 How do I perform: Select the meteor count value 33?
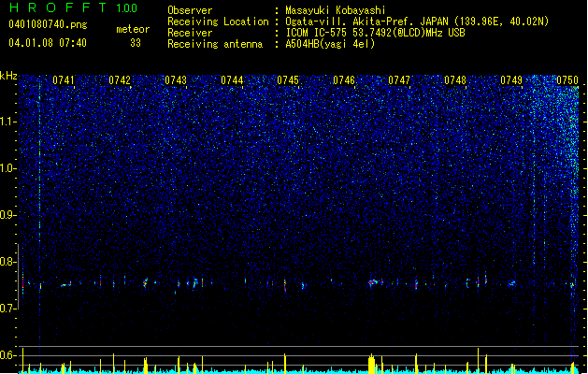coord(136,43)
